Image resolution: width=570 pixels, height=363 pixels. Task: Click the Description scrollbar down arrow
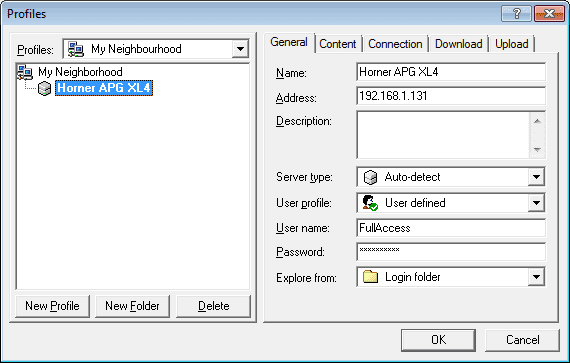coord(537,149)
